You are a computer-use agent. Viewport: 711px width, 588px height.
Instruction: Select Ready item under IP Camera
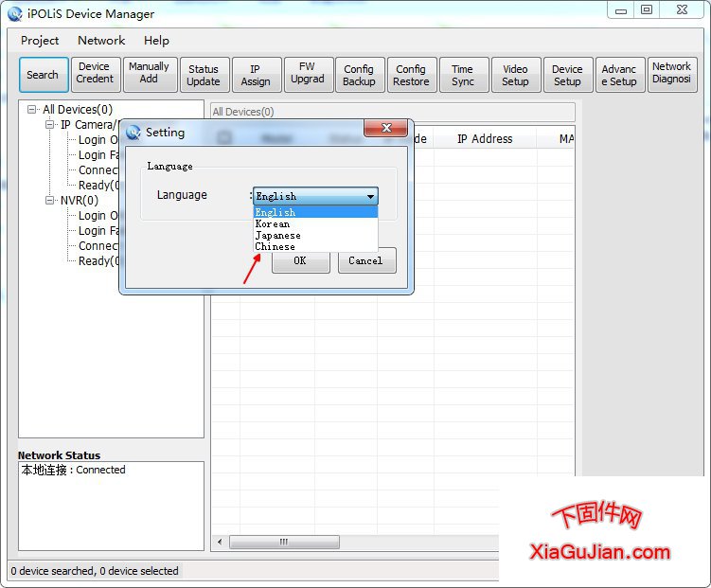98,186
